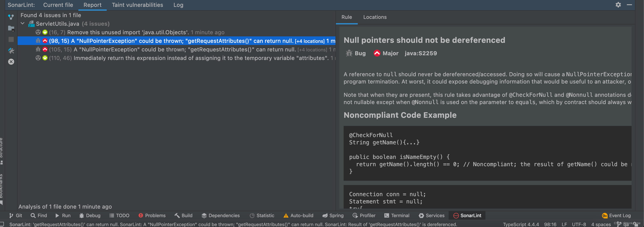Change the LF line separator
The height and width of the screenshot is (227, 644).
(564, 224)
